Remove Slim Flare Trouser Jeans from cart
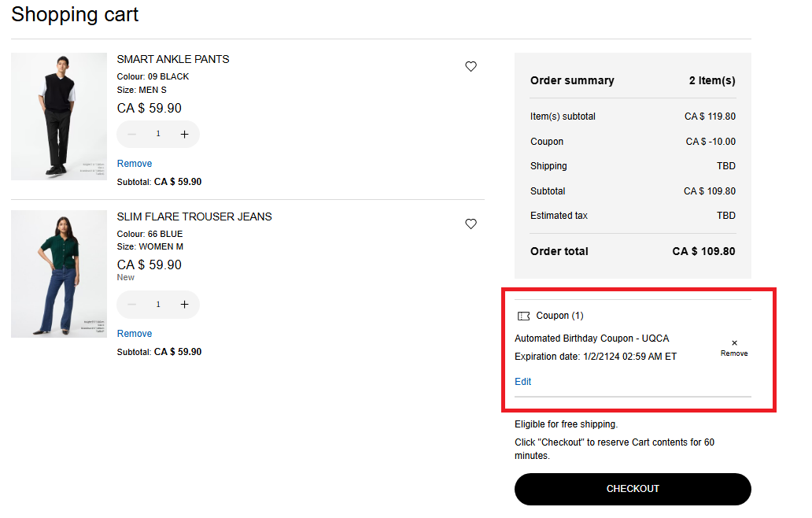 (x=135, y=334)
